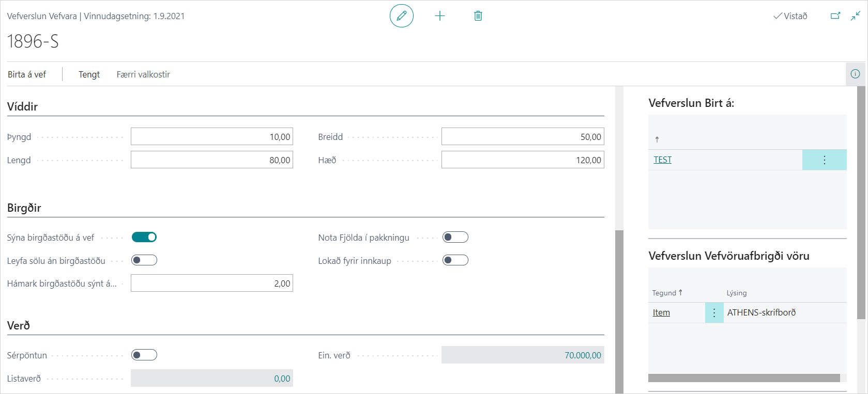868x394 pixels.
Task: Click the horizontal scrollbar in variants list
Action: [x=743, y=378]
